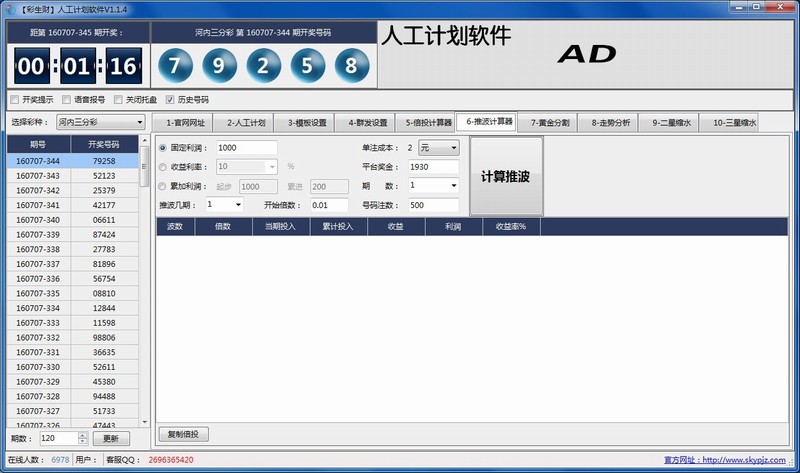Click the countdown seconds tile showing 16
This screenshot has width=800, height=473.
[x=123, y=67]
